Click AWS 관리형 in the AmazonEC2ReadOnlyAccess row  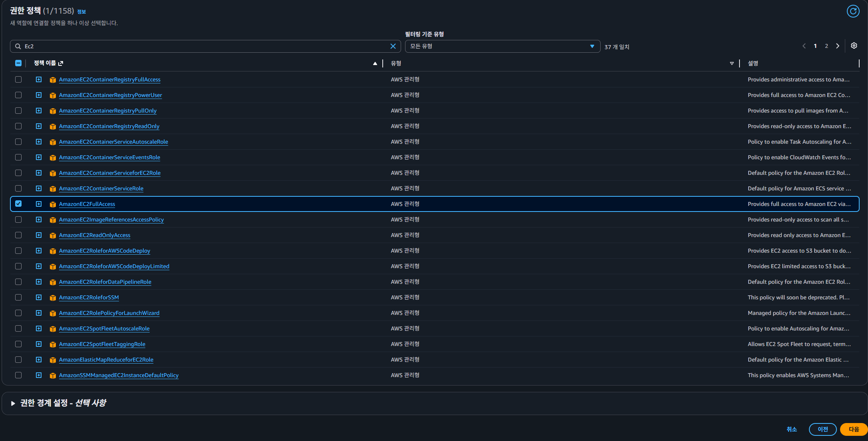pos(405,235)
